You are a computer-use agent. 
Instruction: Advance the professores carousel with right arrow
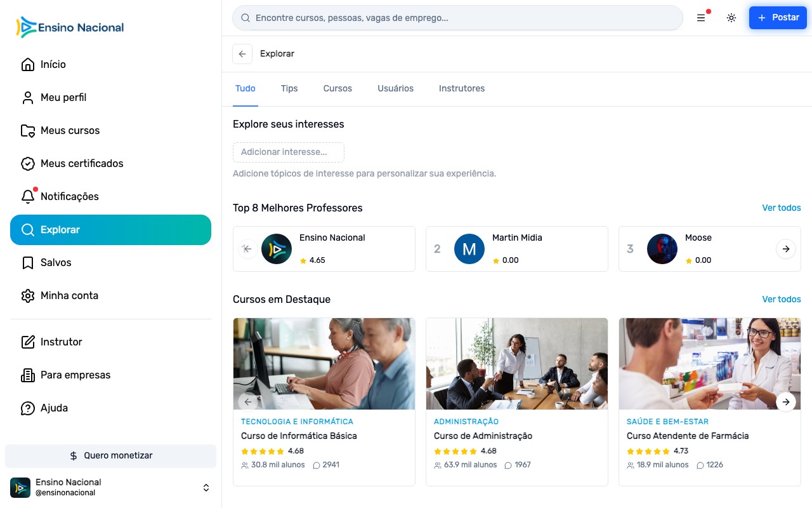[786, 249]
